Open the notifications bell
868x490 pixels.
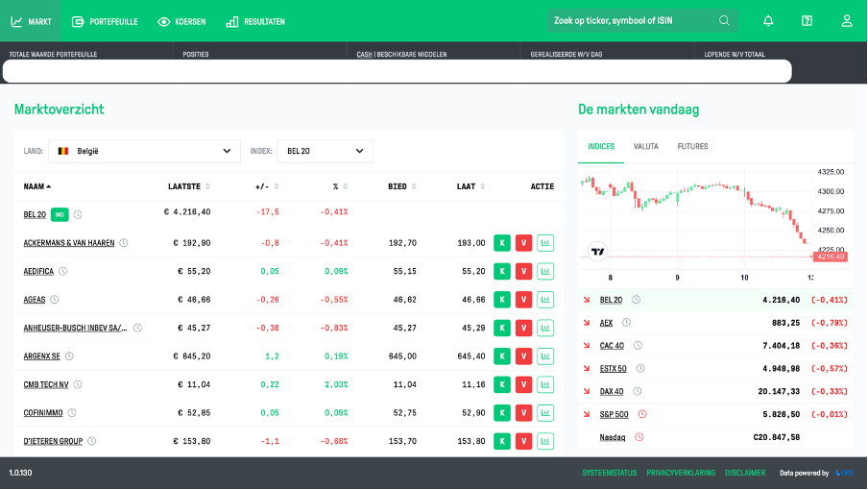(x=768, y=21)
